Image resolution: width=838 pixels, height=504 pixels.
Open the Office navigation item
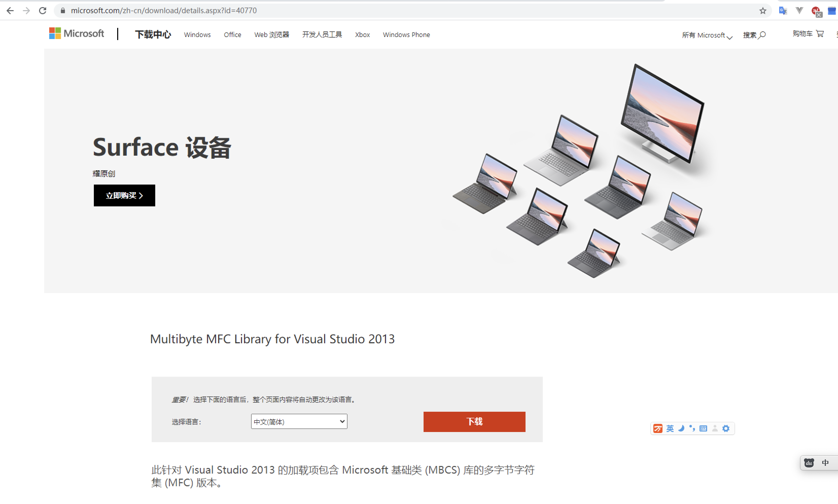coord(232,35)
